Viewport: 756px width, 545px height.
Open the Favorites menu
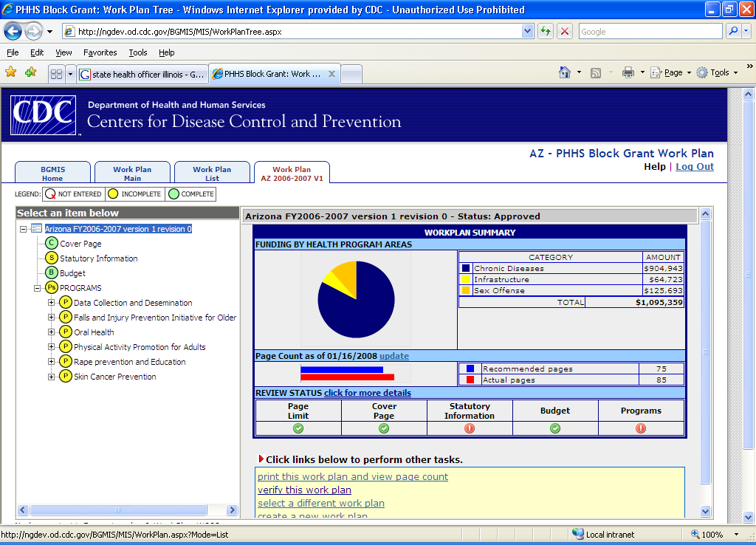click(x=100, y=52)
